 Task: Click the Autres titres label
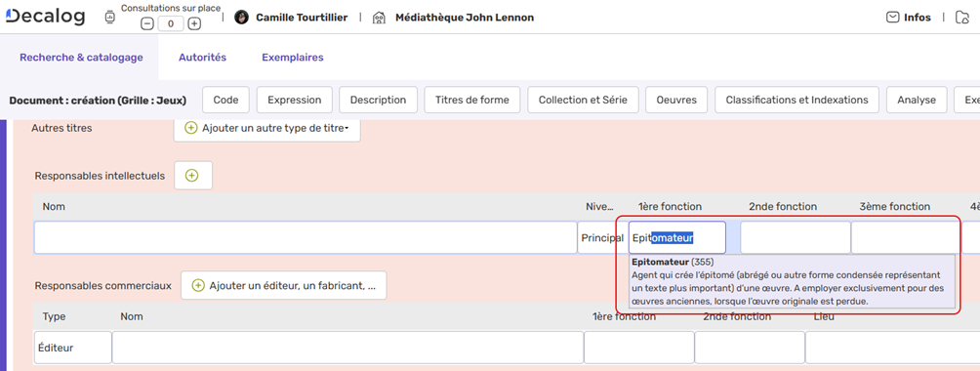pyautogui.click(x=61, y=128)
